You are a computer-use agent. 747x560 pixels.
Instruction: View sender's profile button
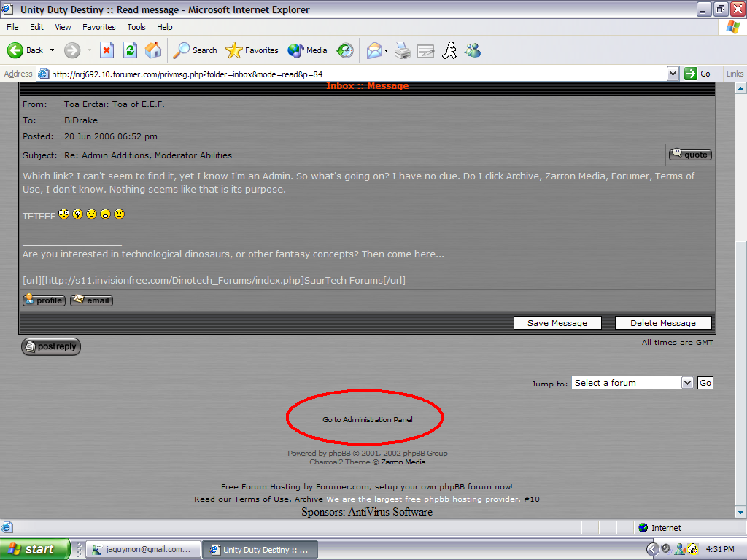pos(44,300)
